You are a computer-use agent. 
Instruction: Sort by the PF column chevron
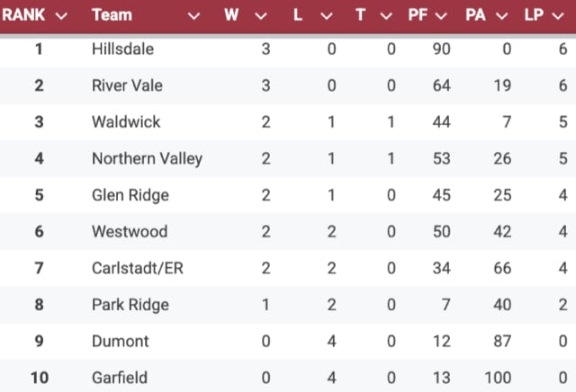441,16
